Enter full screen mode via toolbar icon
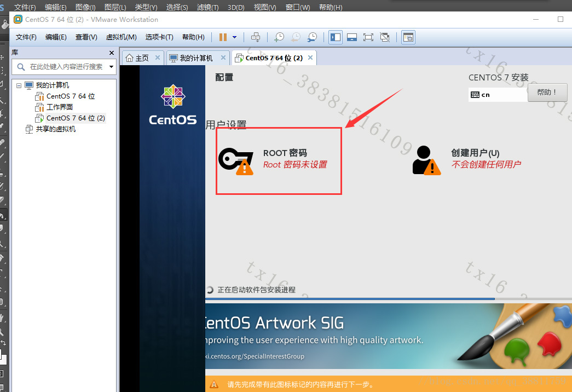Screen dimensions: 572x392 click(368, 37)
